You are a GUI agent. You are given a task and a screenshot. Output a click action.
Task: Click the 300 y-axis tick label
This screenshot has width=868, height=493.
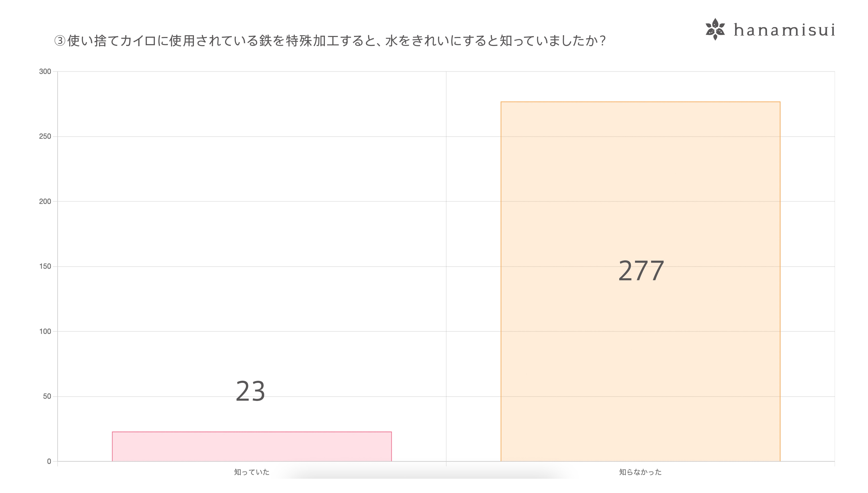point(45,71)
